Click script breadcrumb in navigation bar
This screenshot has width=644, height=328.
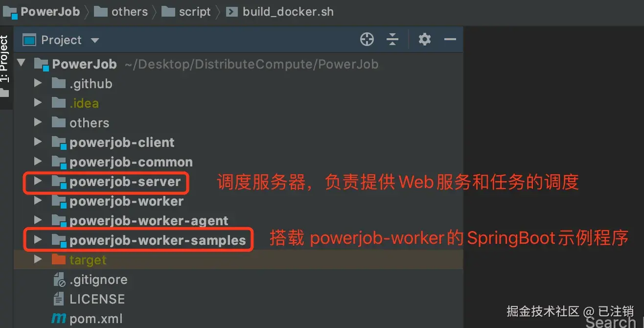pyautogui.click(x=195, y=12)
